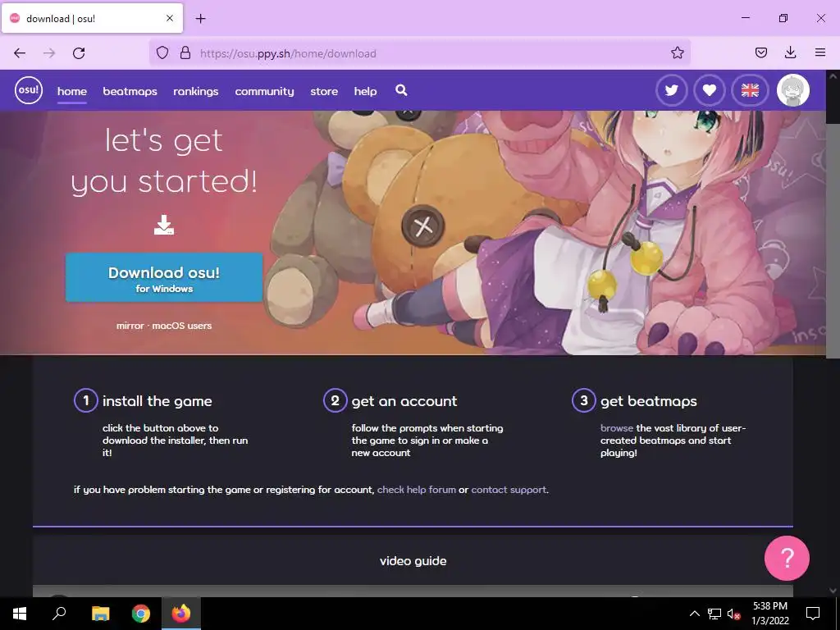Open the help navigation menu
Image resolution: width=840 pixels, height=630 pixels.
(x=365, y=91)
